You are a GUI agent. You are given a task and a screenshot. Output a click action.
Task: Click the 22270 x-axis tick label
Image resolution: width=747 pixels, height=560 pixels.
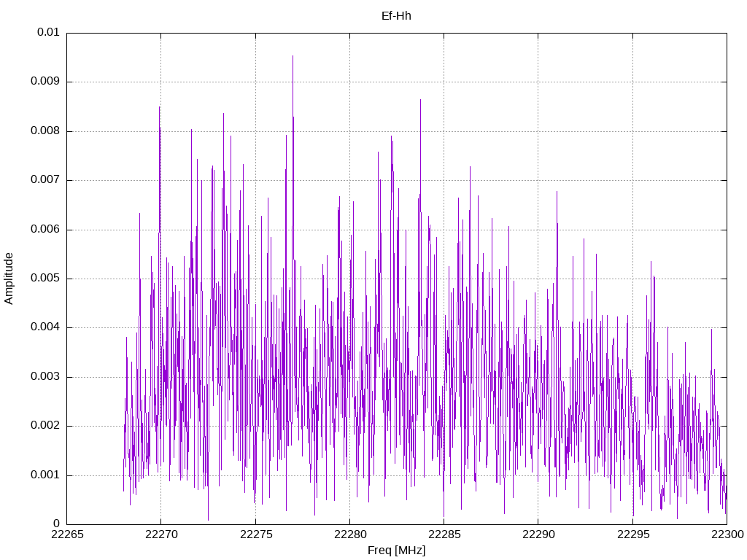coord(161,534)
